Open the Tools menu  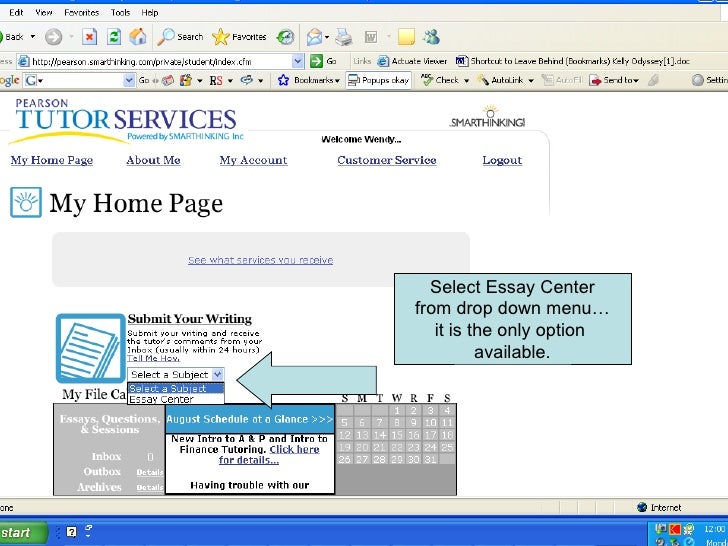coord(120,13)
